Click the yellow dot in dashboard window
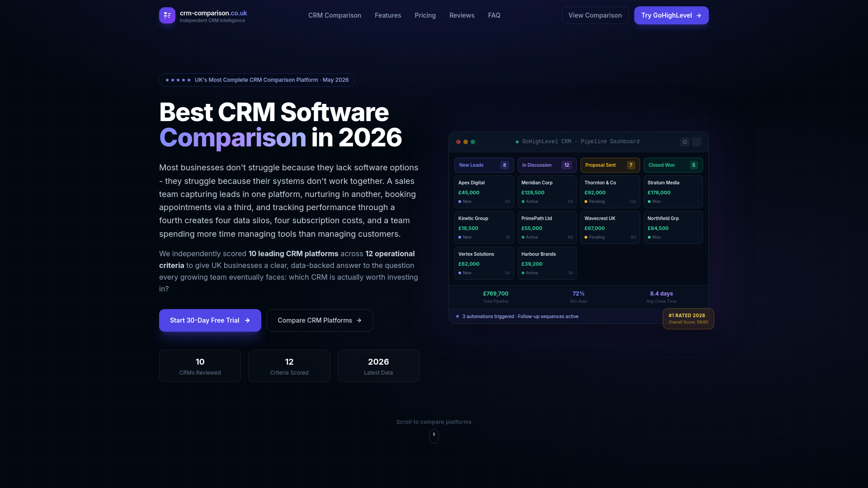The width and height of the screenshot is (868, 488). coord(466,142)
